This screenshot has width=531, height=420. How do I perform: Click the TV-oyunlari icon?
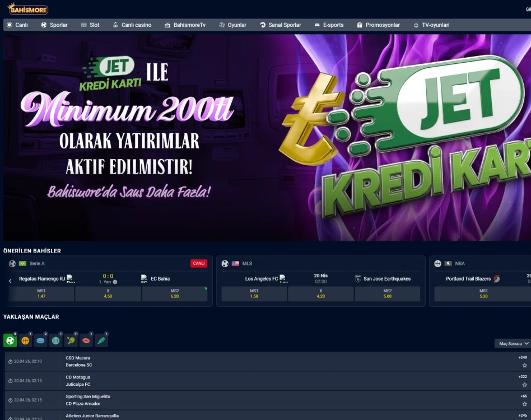[416, 25]
